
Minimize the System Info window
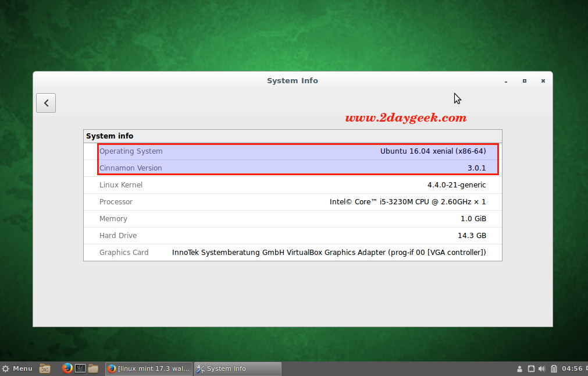pos(506,81)
